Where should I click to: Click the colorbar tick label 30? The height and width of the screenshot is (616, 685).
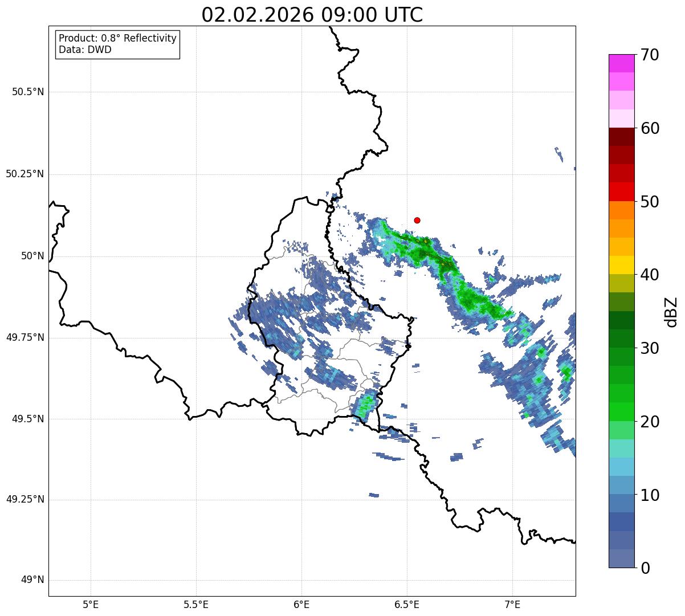point(650,348)
